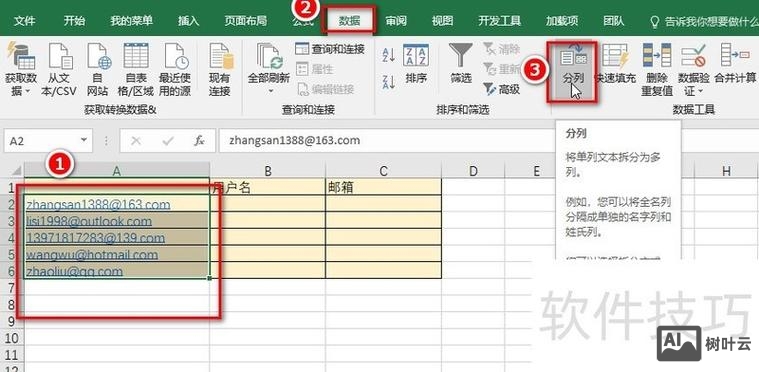
Task: Select the cell wangwu@hotmail.com
Action: point(117,254)
